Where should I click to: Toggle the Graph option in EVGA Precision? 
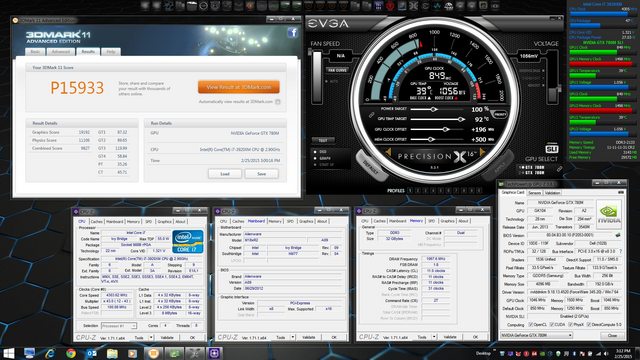pos(316,158)
